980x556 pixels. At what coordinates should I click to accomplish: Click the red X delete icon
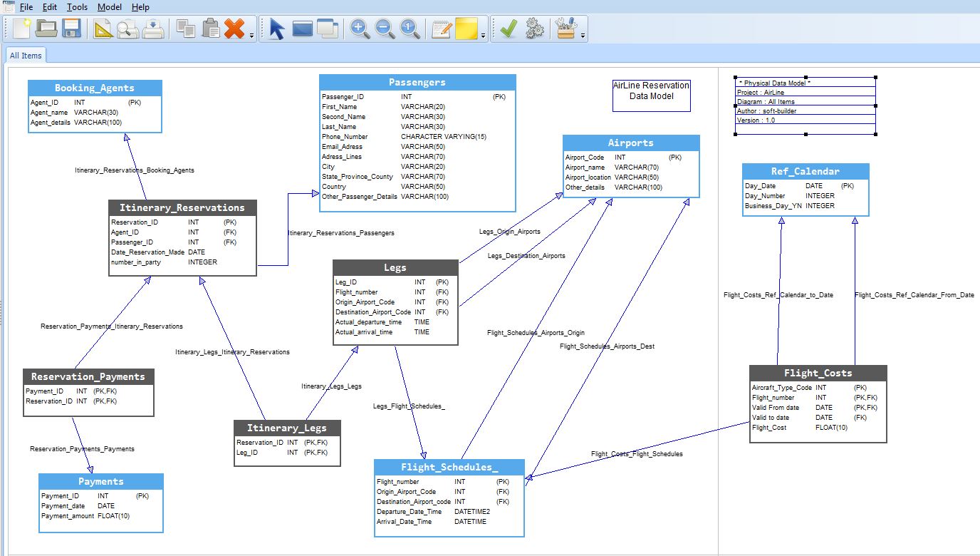click(234, 29)
